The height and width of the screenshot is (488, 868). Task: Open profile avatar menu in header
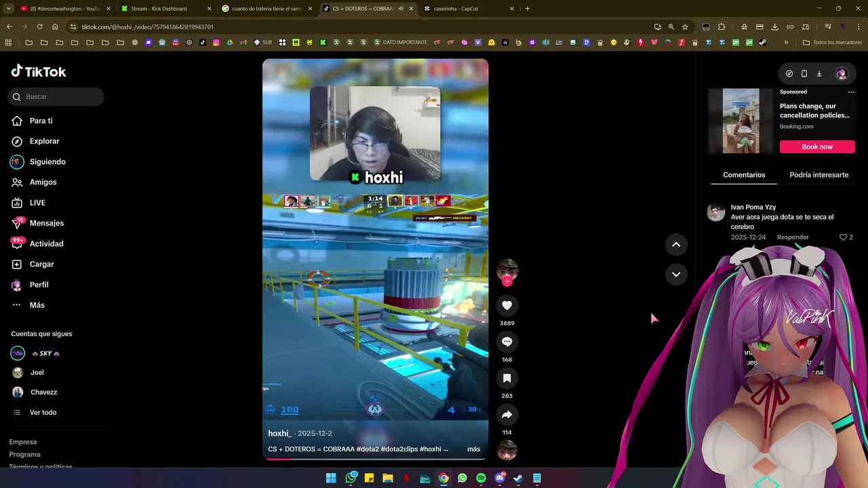[842, 74]
